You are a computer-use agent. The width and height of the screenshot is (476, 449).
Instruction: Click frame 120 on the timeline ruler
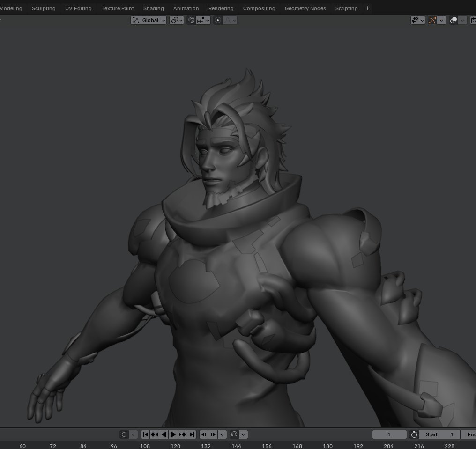(175, 446)
